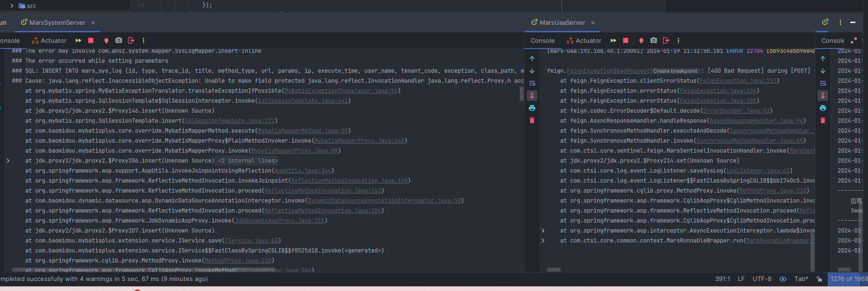Expand folded lines at Proxy206.insert row

8,161
